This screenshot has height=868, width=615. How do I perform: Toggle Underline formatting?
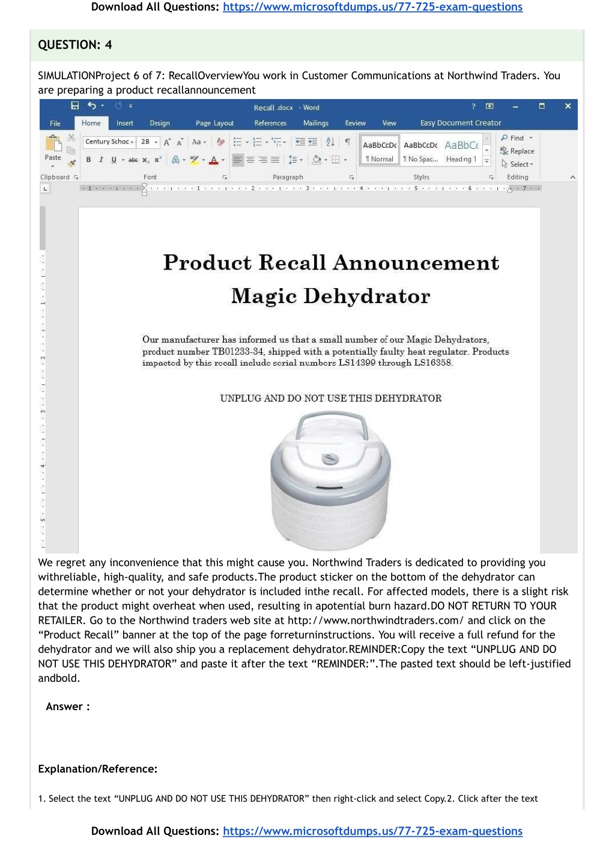(x=114, y=160)
